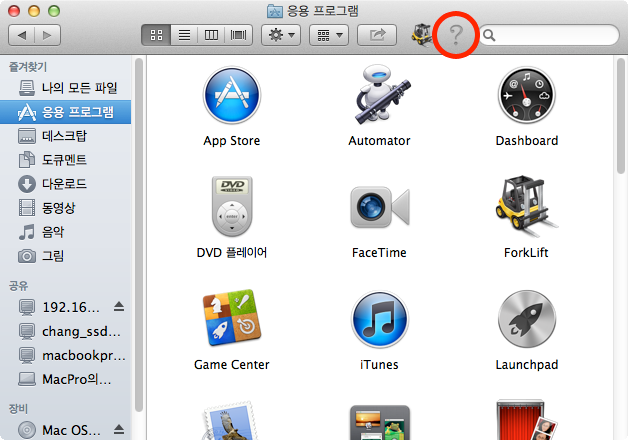Click the App Store name label
628x440 pixels.
(x=232, y=141)
